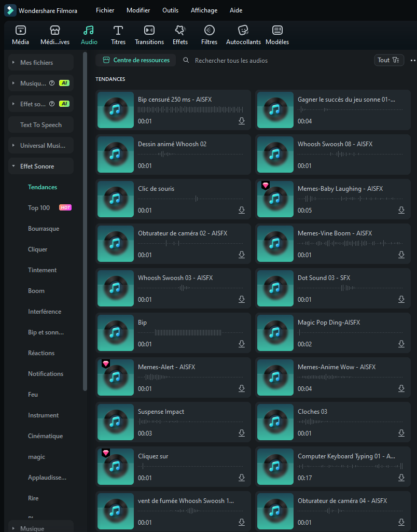Download the Memes-Alert sound
The width and height of the screenshot is (417, 532).
point(242,389)
